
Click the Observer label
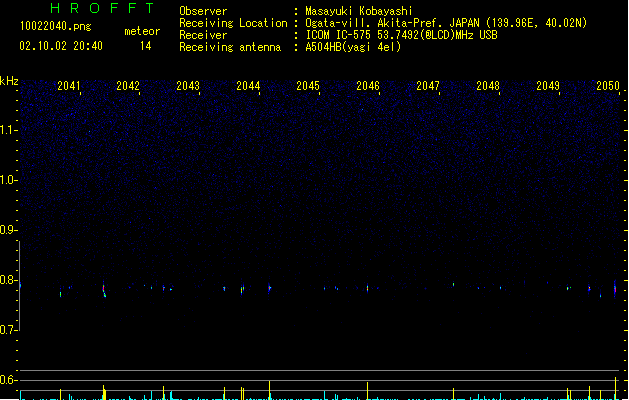(x=203, y=11)
